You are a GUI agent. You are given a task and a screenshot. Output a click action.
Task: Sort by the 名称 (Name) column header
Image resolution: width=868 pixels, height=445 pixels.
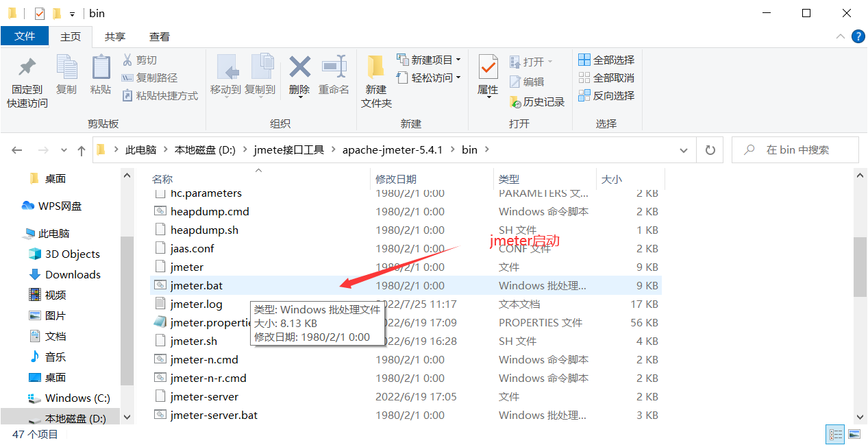(x=162, y=179)
